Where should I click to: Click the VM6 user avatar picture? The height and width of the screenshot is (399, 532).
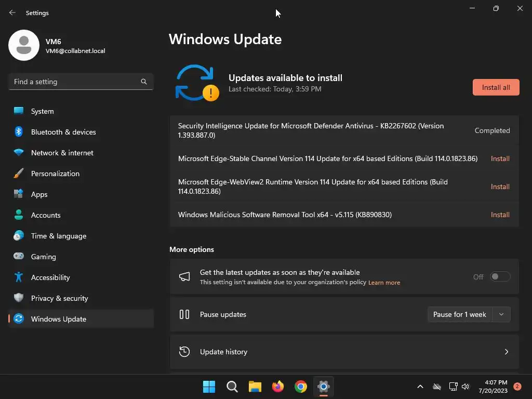(x=24, y=45)
